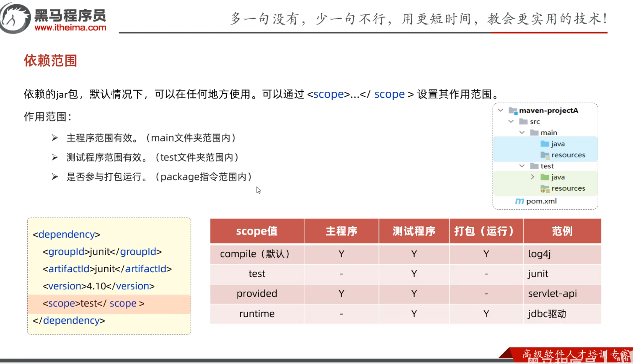The image size is (633, 364).
Task: Open the www.itheima.com link
Action: pyautogui.click(x=70, y=28)
